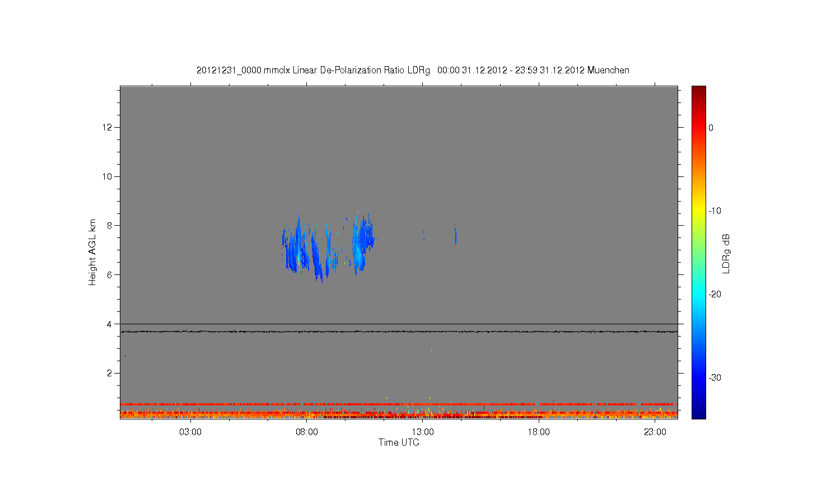Screen dimensions: 840x504
Task: Click the height tick label 6
Action: point(110,274)
